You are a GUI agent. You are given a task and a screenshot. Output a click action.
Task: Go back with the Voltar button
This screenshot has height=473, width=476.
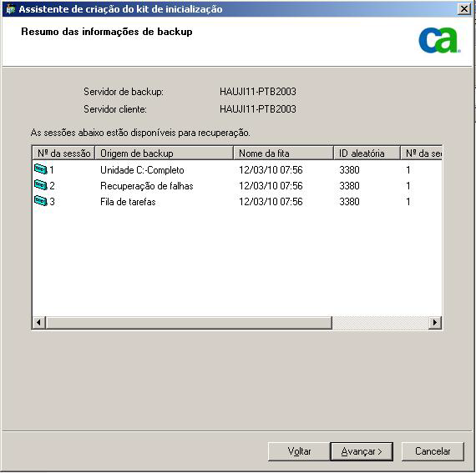click(x=299, y=451)
